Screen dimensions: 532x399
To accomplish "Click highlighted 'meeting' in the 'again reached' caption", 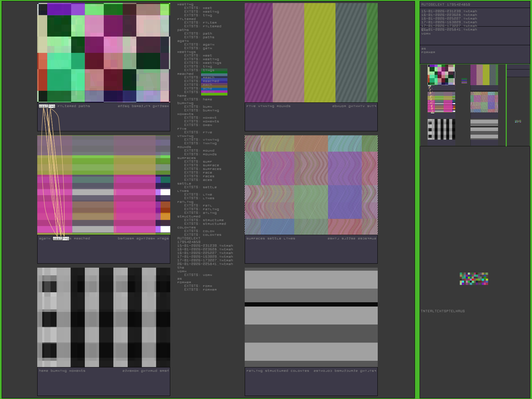I will (x=61, y=238).
